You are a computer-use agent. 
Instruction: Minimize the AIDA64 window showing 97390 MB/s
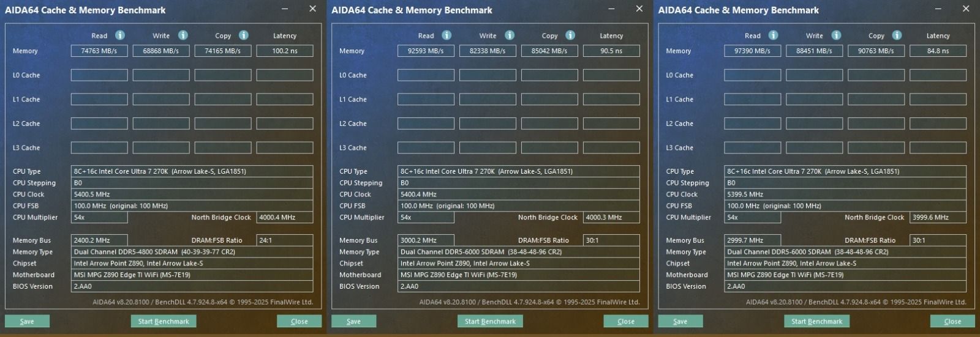(x=938, y=9)
